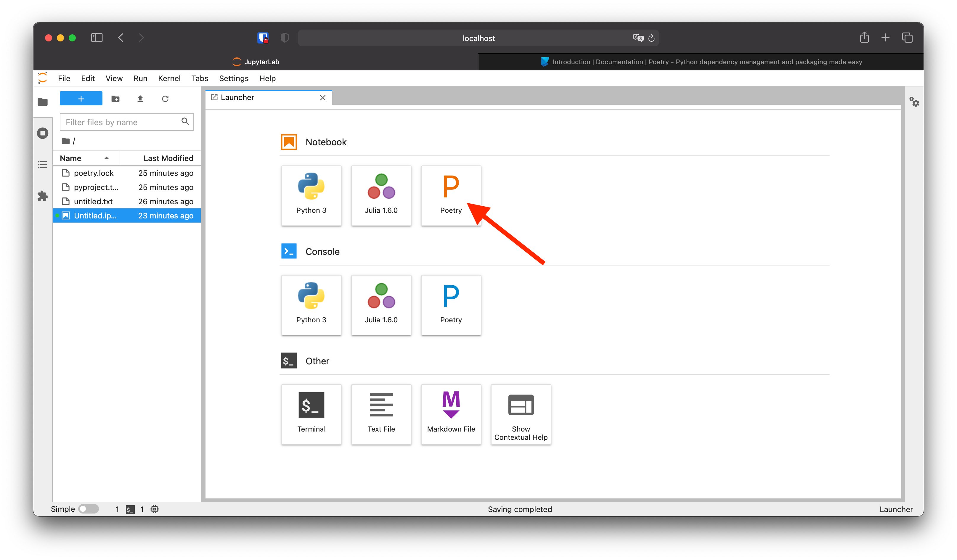Open Show Contextual Help panel
Screen dimensions: 957x560
[520, 414]
